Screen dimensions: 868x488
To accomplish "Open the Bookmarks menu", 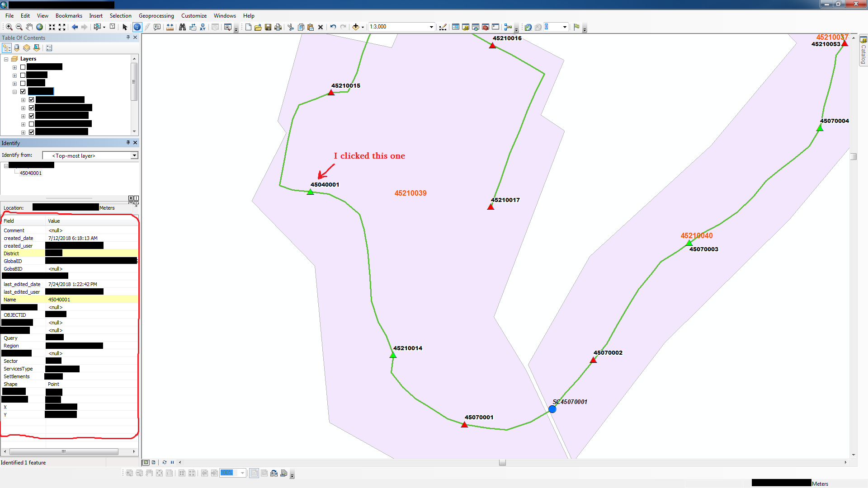I will coord(69,15).
